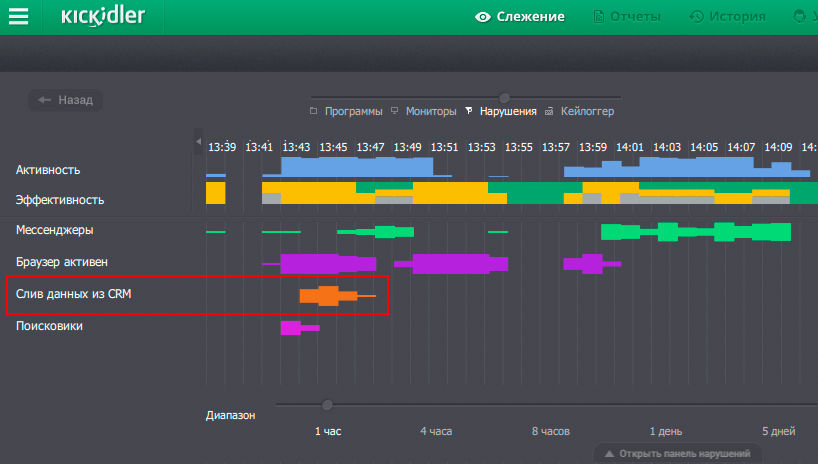Click the keyboard icon beside Кейлоггер
Image resolution: width=818 pixels, height=464 pixels.
(550, 111)
